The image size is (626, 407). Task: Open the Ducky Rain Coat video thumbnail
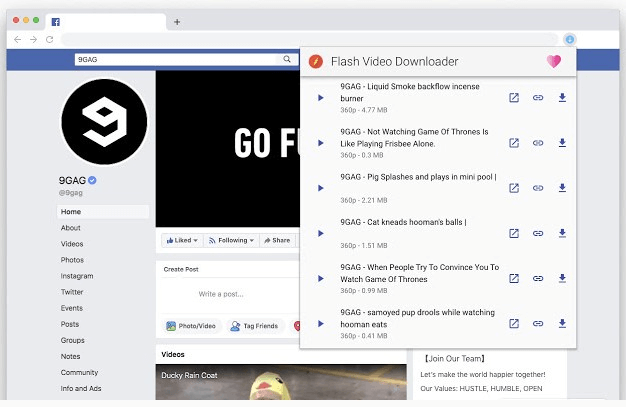click(281, 381)
